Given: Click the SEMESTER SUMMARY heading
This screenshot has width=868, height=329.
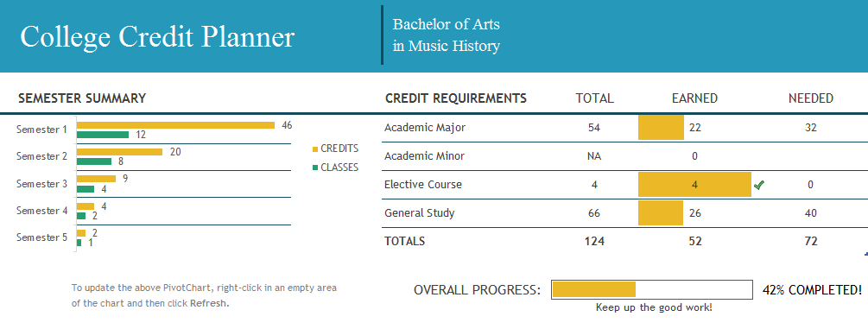Looking at the screenshot, I should [82, 98].
